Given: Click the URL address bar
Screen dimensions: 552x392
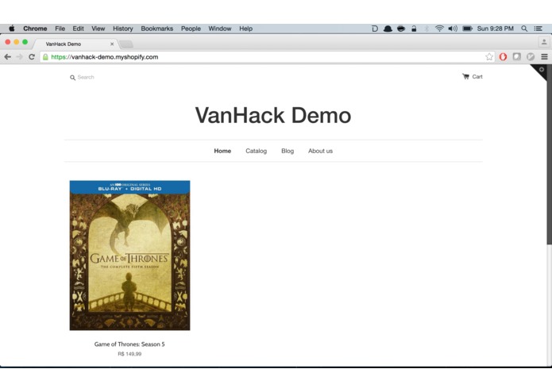Looking at the screenshot, I should click(x=268, y=56).
